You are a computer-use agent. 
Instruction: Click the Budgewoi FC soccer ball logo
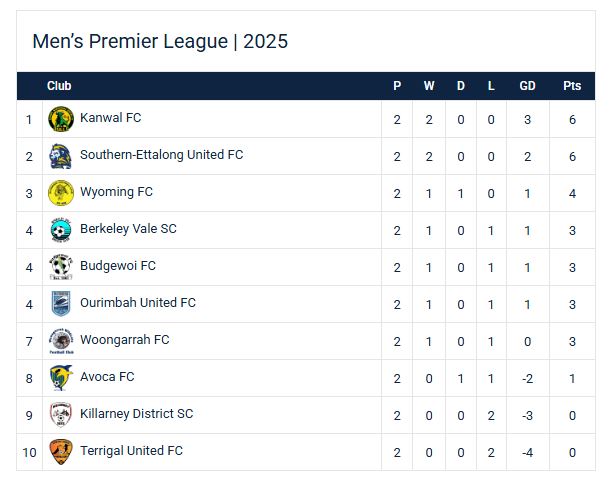click(x=61, y=267)
